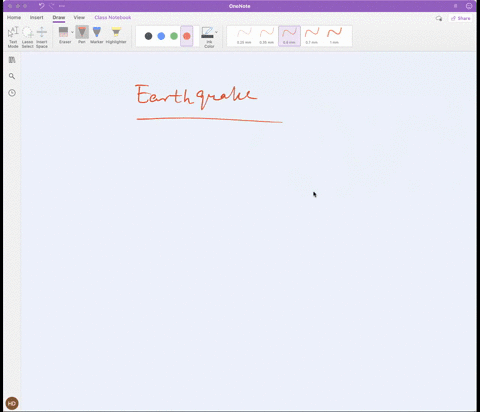The height and width of the screenshot is (412, 480).
Task: Open the HD account avatar
Action: click(12, 403)
